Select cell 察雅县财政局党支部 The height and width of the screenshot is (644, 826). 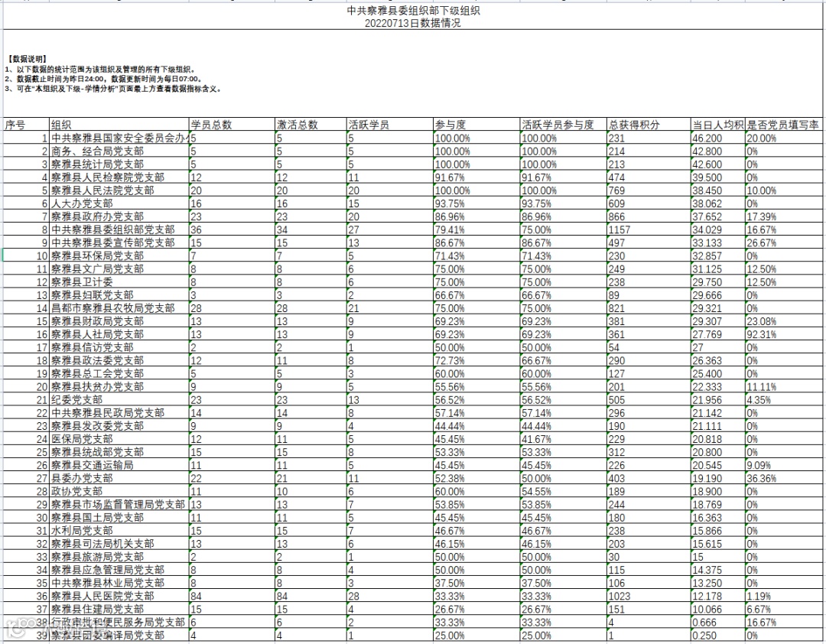[119, 321]
